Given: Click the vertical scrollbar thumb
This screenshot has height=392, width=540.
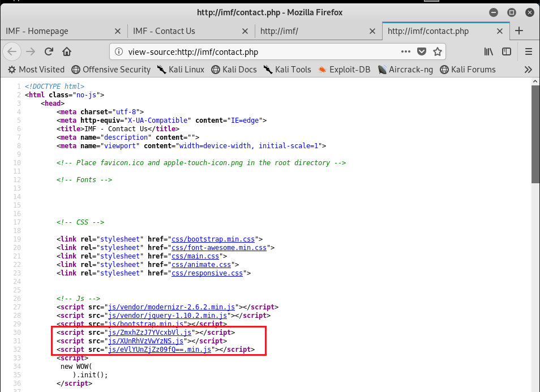Looking at the screenshot, I should coord(535,134).
